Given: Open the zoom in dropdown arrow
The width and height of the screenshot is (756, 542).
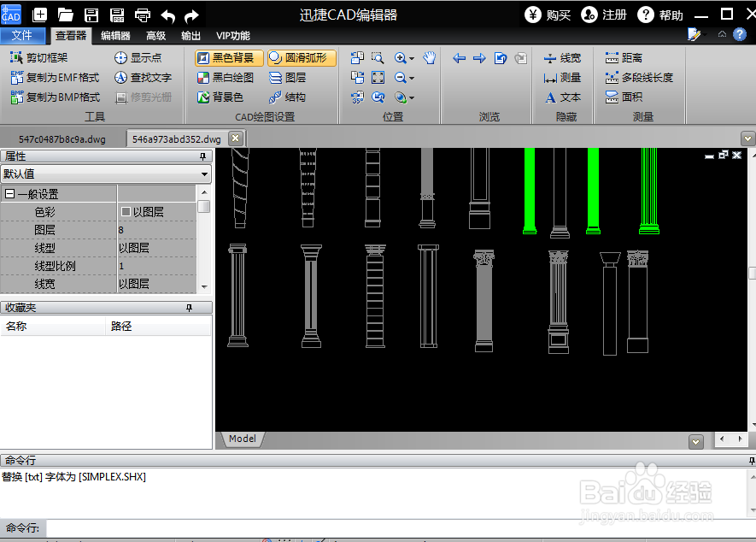Looking at the screenshot, I should (412, 58).
